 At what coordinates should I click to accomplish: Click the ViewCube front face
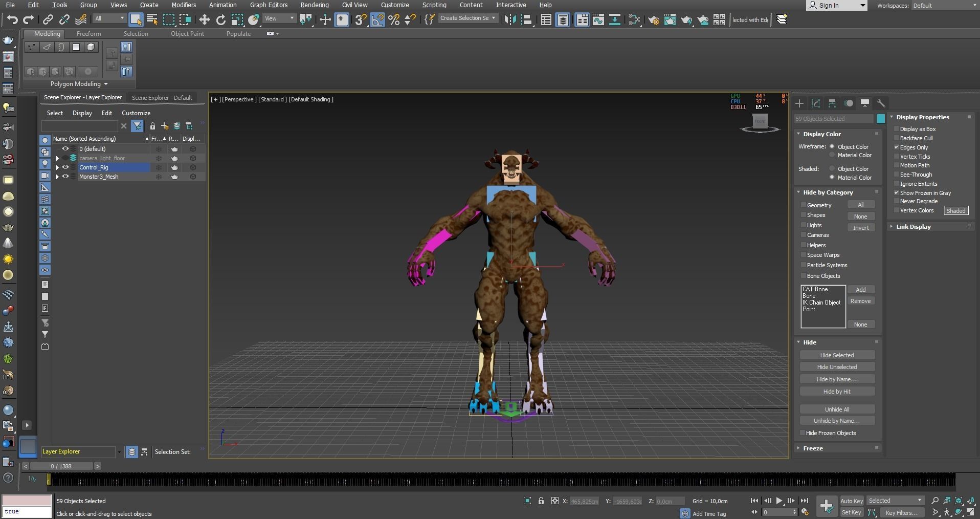coord(760,121)
